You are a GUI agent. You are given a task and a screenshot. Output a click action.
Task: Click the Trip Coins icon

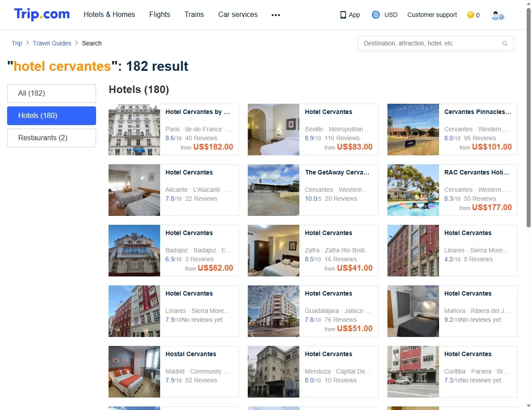[x=470, y=15]
